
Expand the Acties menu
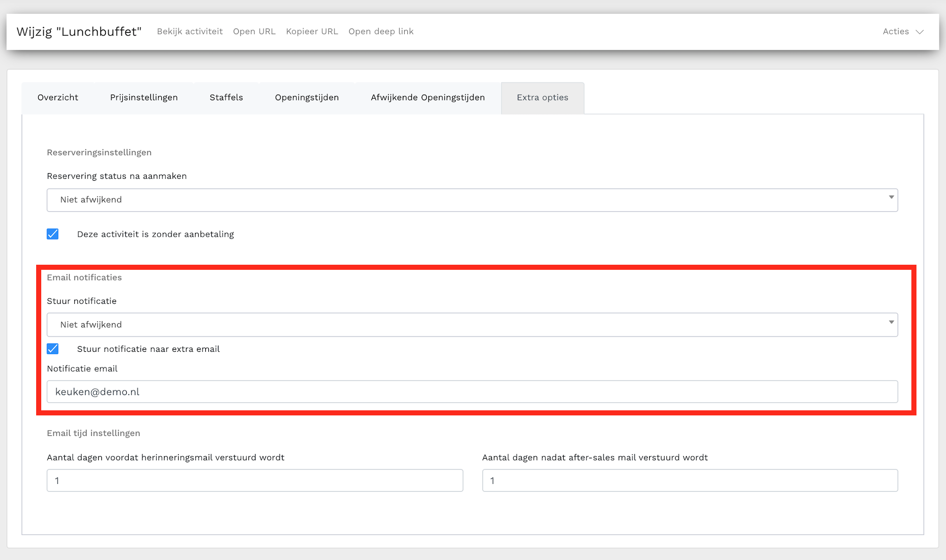point(902,32)
